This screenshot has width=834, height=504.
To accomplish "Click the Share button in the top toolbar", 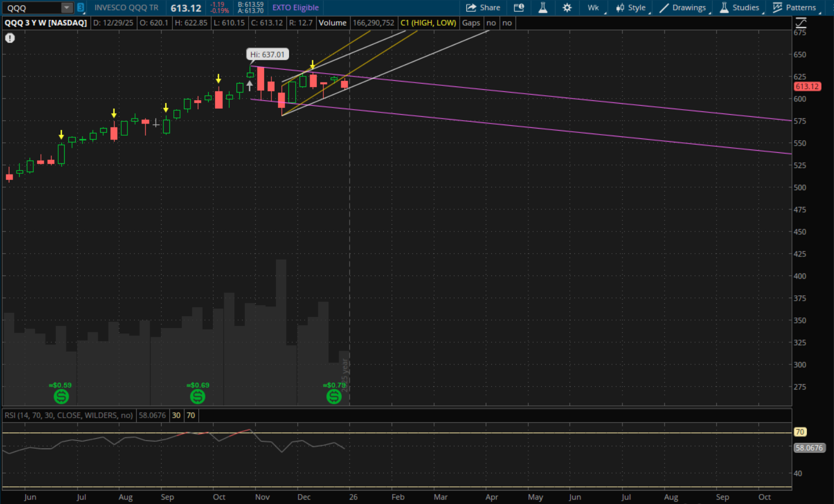I will point(483,8).
